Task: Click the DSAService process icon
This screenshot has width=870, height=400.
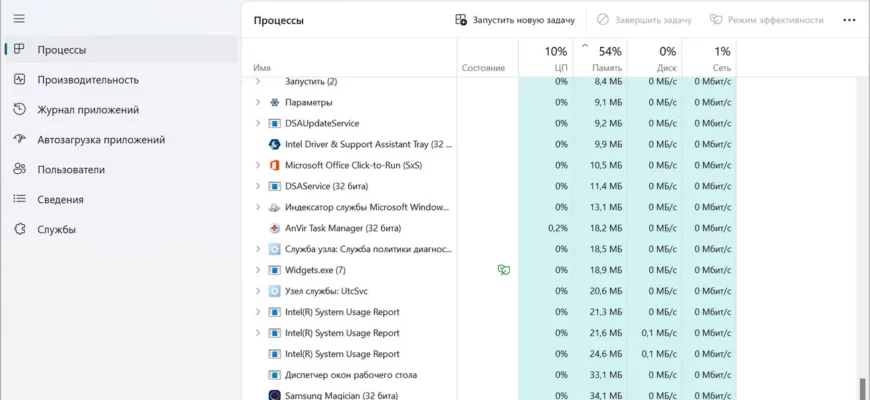Action: (x=274, y=186)
